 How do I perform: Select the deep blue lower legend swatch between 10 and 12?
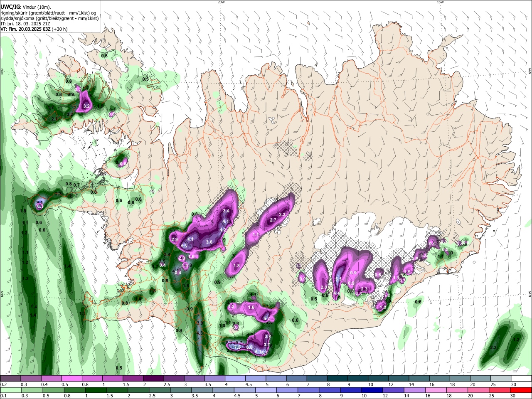coord(371,390)
